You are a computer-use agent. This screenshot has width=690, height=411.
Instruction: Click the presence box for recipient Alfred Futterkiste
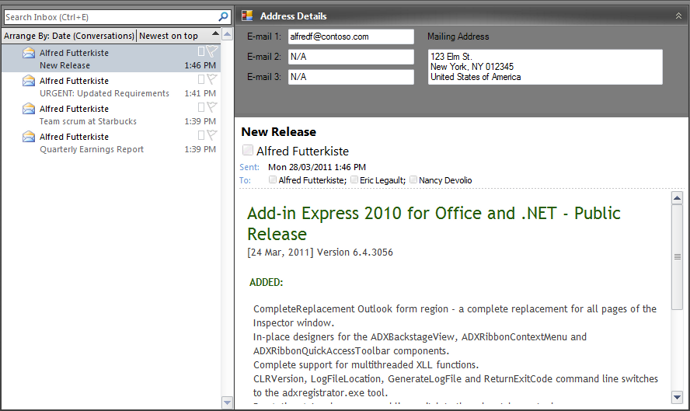tap(273, 179)
